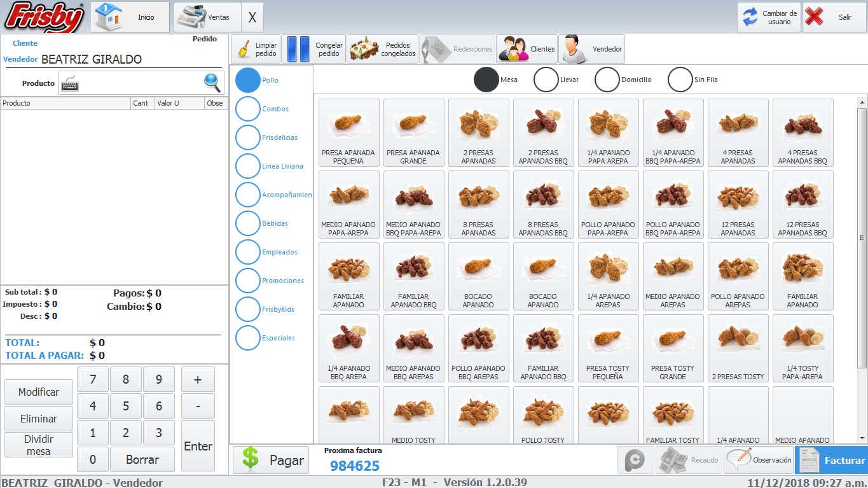Click keypad number 5

pyautogui.click(x=126, y=406)
